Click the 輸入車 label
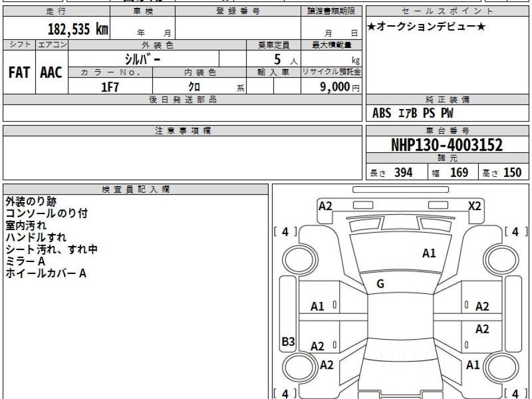The height and width of the screenshot is (399, 532). [x=274, y=72]
